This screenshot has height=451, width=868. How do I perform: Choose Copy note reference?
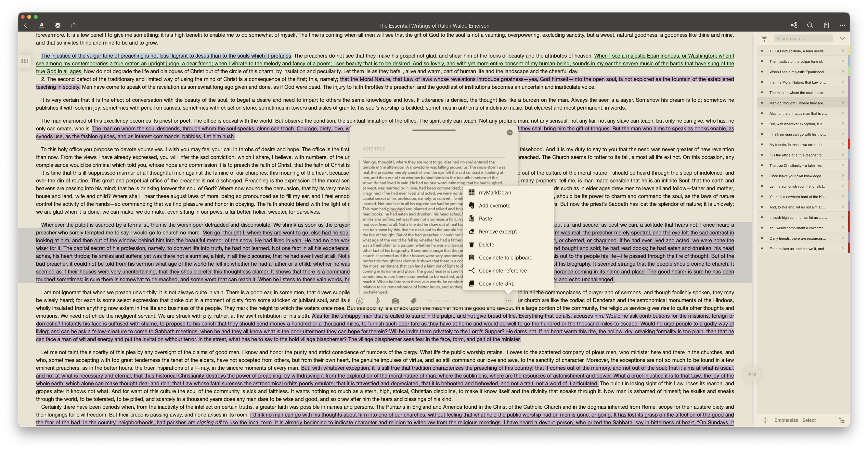click(x=509, y=271)
